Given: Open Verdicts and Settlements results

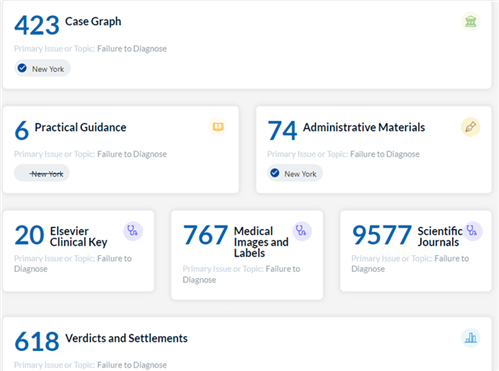Looking at the screenshot, I should tap(126, 338).
